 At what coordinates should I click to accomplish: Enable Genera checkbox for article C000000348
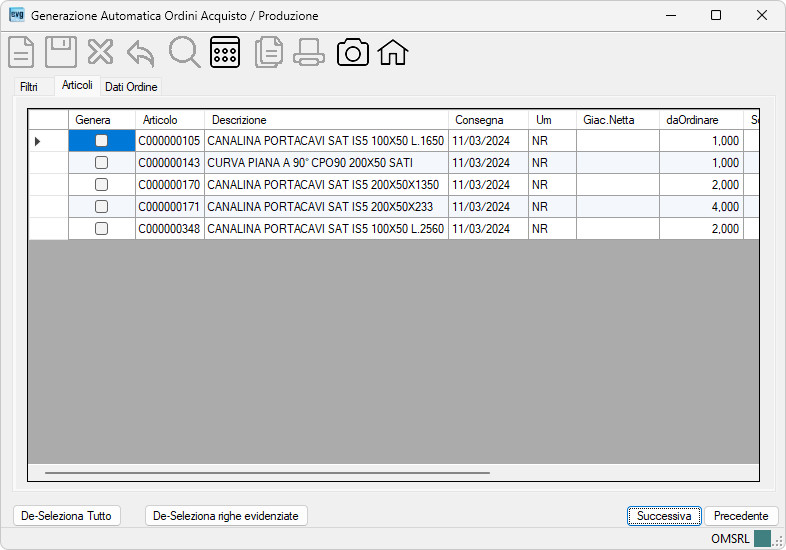[x=101, y=229]
